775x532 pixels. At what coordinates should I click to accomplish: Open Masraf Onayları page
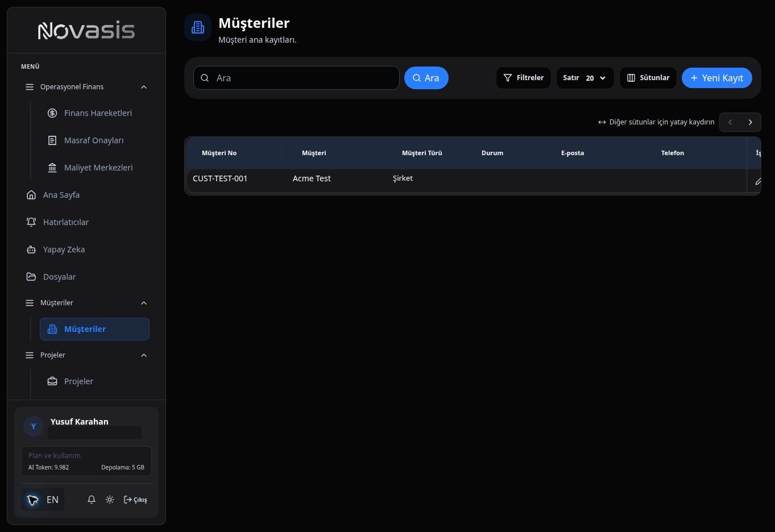click(94, 140)
